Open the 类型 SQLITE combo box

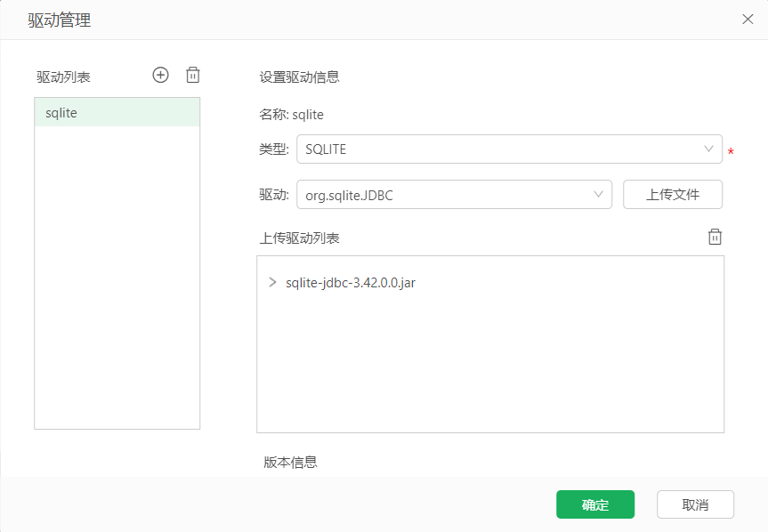tap(509, 149)
